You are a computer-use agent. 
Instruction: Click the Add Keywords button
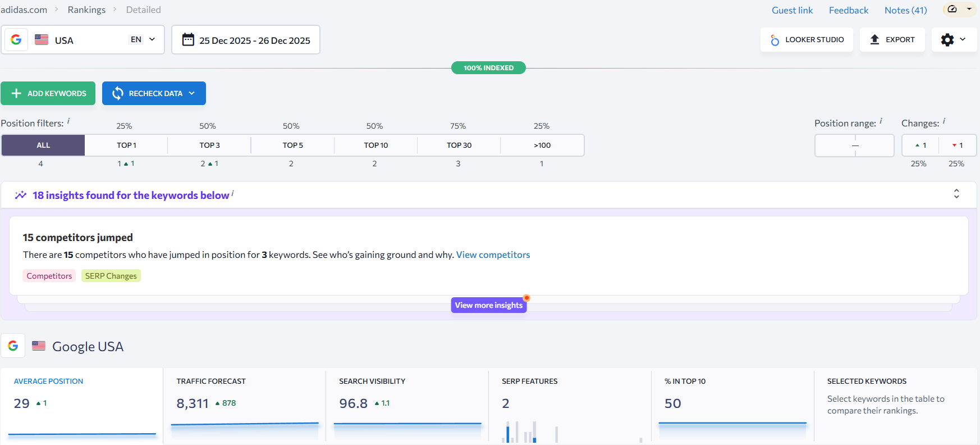[x=48, y=93]
